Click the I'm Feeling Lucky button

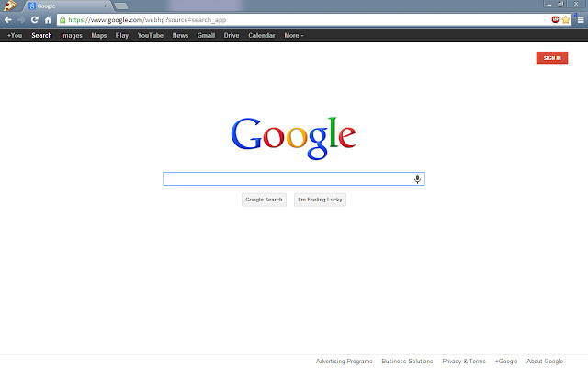pyautogui.click(x=320, y=200)
